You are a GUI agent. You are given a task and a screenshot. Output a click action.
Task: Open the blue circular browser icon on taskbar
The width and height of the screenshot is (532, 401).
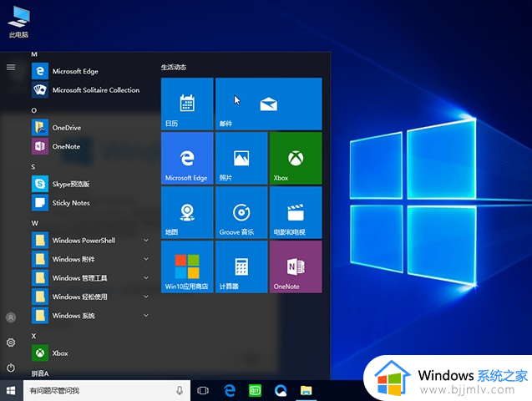281,390
